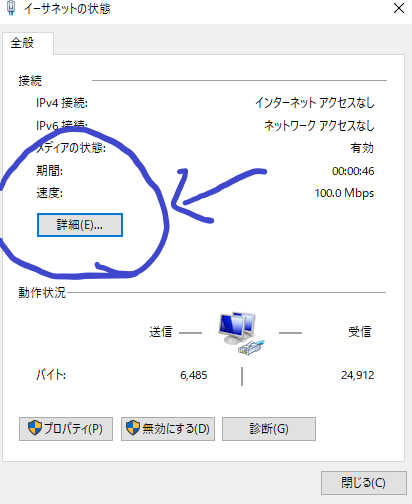This screenshot has height=504, width=412.
Task: Click the sent bytes value 6,485
Action: [x=194, y=375]
